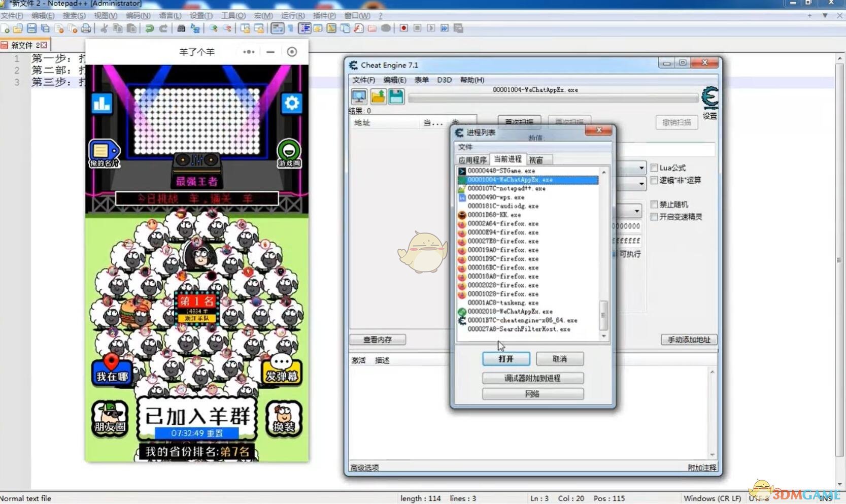Toggle the 禁止随机 checkbox
Screen dimensions: 846x504
[654, 205]
